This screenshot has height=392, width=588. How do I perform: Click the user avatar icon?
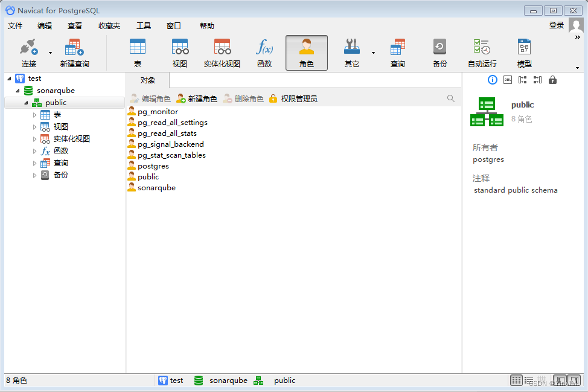576,25
